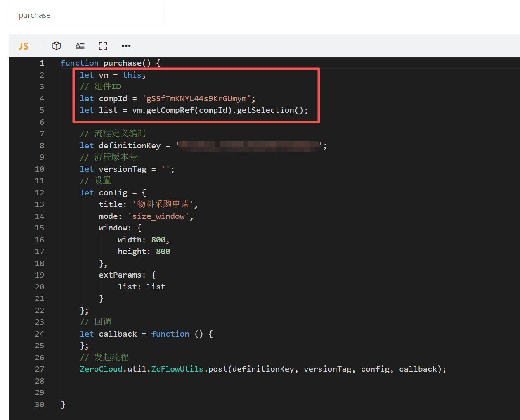Click the purchase name input field

click(86, 15)
